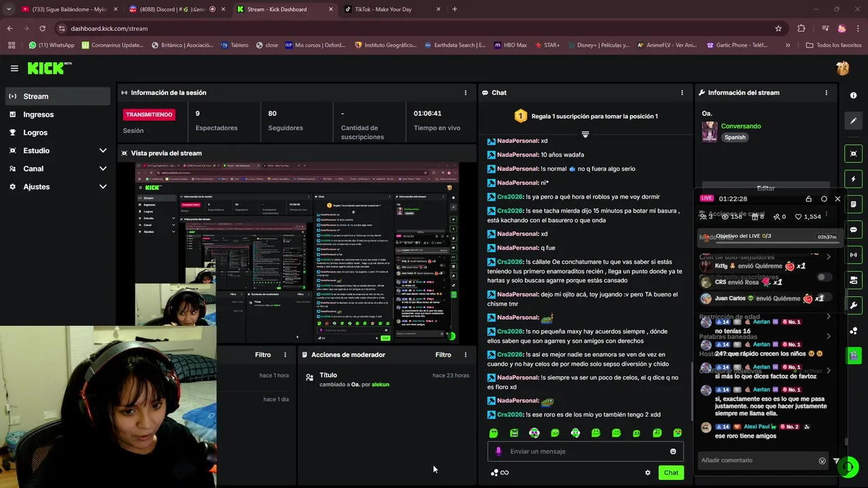Click the green Chat send button
The image size is (868, 488).
tap(671, 472)
